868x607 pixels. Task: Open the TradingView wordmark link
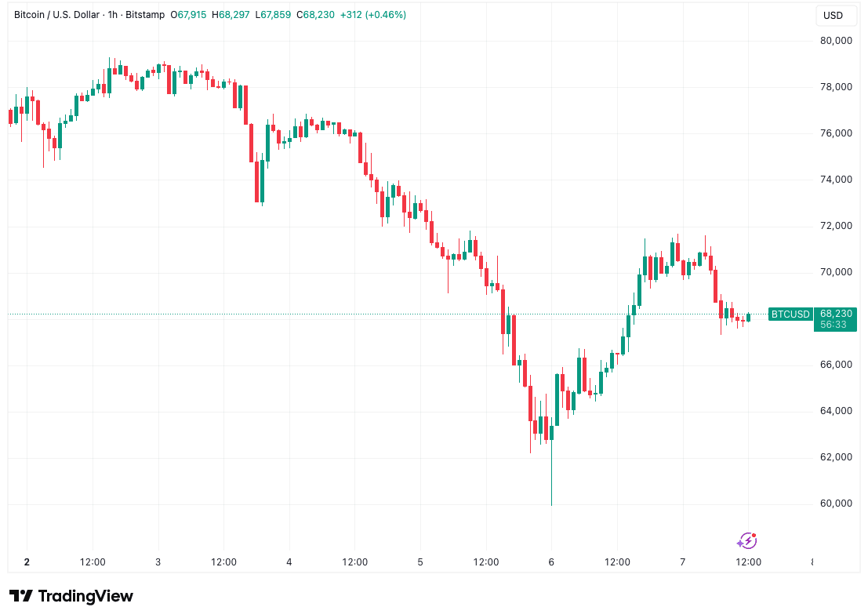click(85, 596)
